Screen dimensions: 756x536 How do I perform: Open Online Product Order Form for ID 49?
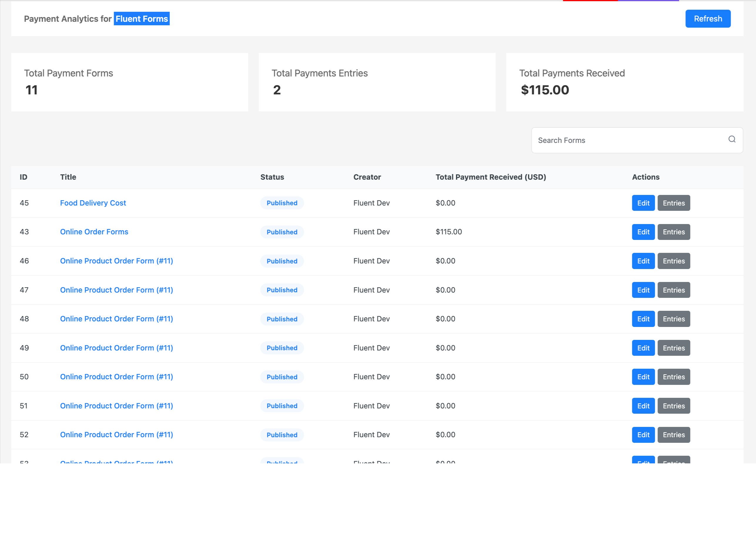pos(116,348)
